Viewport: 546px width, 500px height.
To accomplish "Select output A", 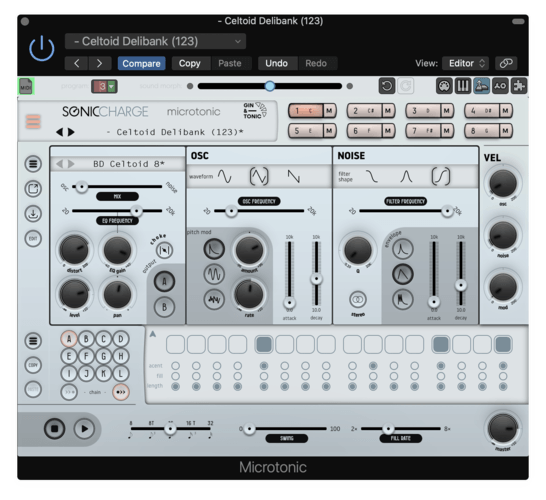I will [x=164, y=281].
